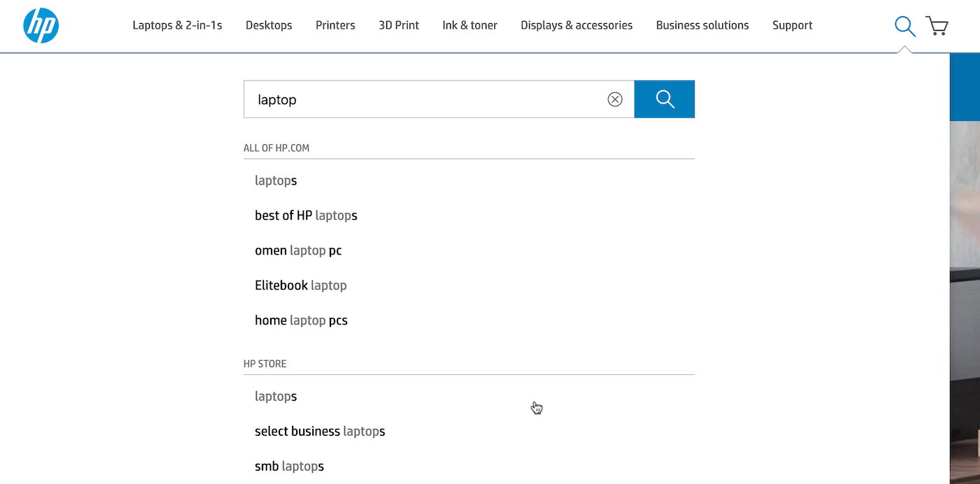Image resolution: width=980 pixels, height=484 pixels.
Task: Open Displays & accessories
Action: point(576,25)
